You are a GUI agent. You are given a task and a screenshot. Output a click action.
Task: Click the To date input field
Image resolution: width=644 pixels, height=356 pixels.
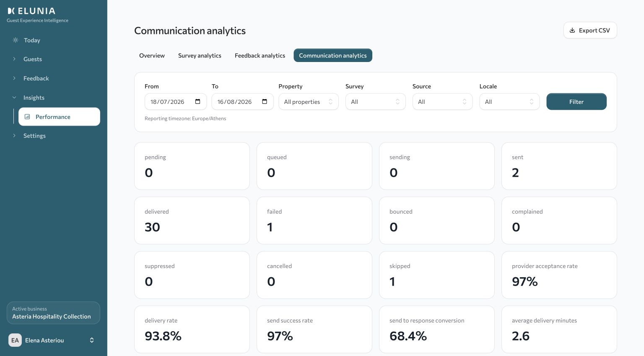242,102
